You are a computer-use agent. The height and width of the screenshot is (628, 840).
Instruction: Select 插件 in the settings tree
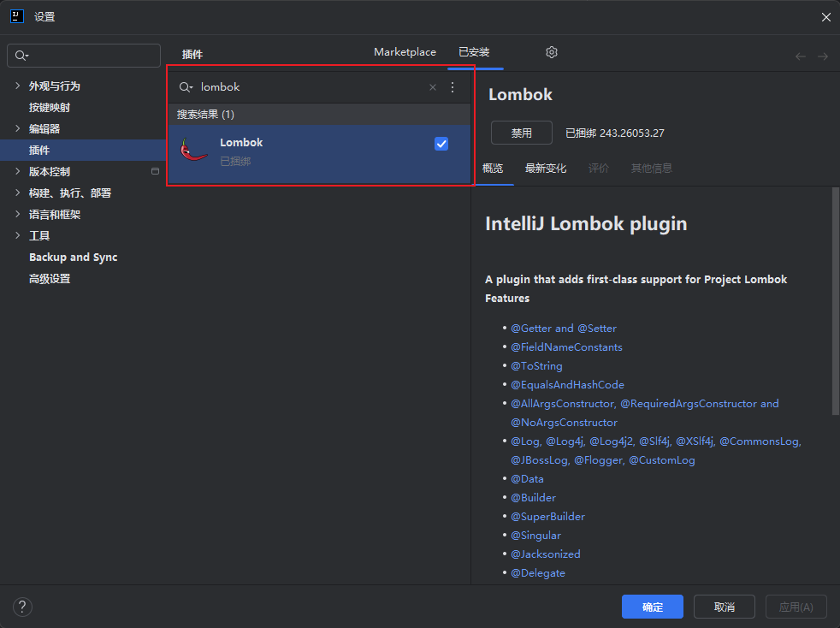pyautogui.click(x=83, y=150)
